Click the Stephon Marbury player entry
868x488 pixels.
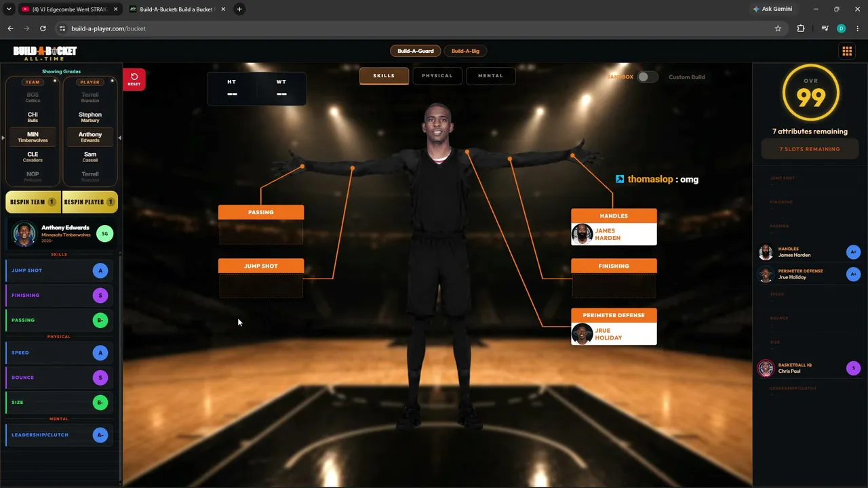90,117
